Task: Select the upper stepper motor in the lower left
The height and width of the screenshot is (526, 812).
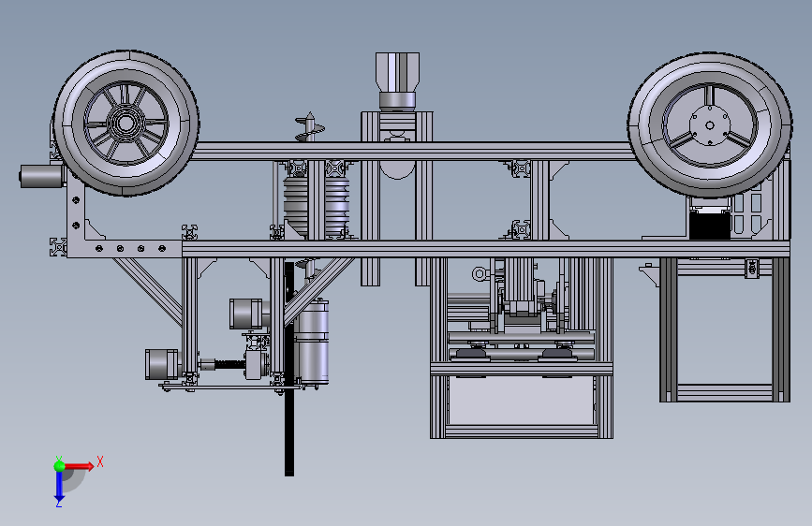Action: click(x=246, y=314)
